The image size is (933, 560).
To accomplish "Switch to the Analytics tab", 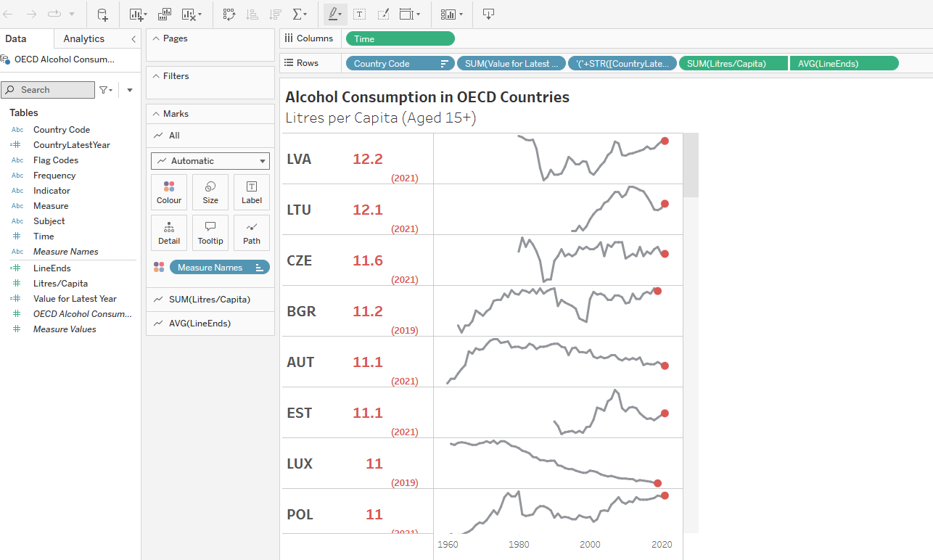I will [84, 38].
